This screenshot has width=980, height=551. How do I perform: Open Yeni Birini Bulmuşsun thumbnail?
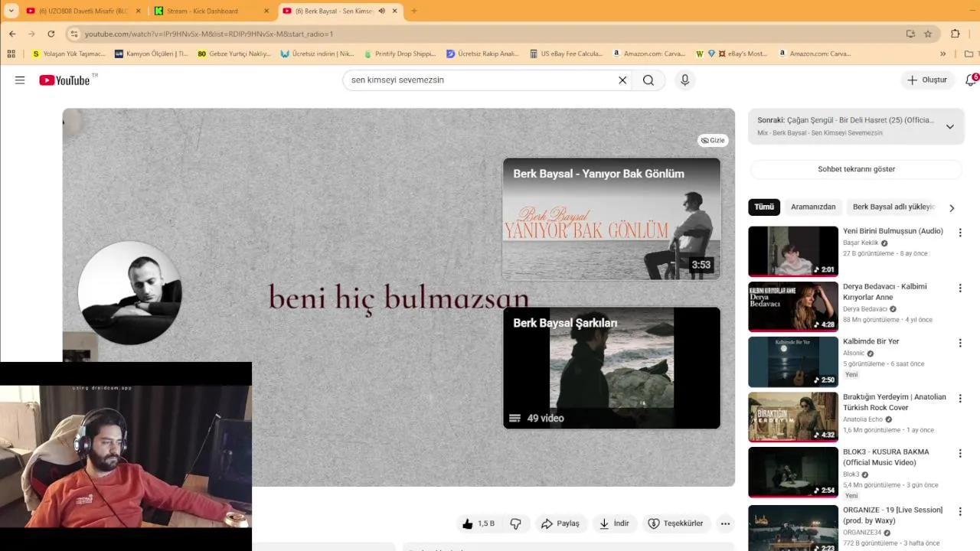793,251
